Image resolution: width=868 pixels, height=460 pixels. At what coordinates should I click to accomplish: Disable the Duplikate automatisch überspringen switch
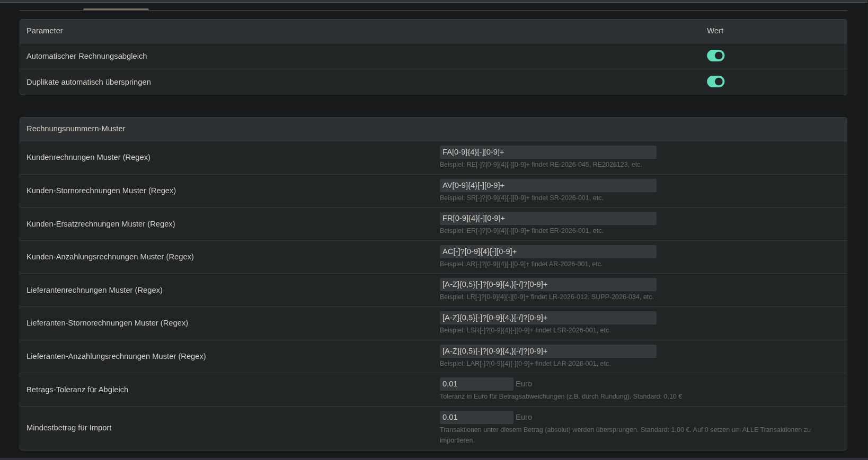tap(715, 82)
